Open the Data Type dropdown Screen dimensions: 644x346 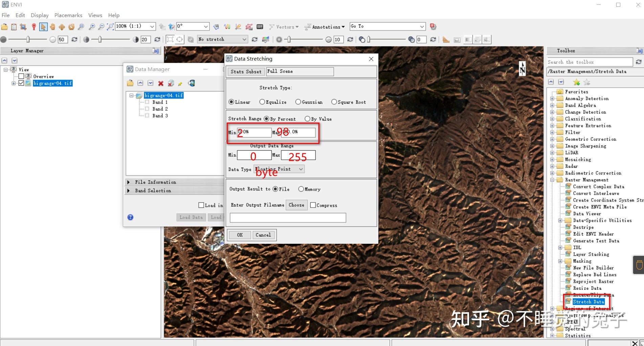(279, 169)
